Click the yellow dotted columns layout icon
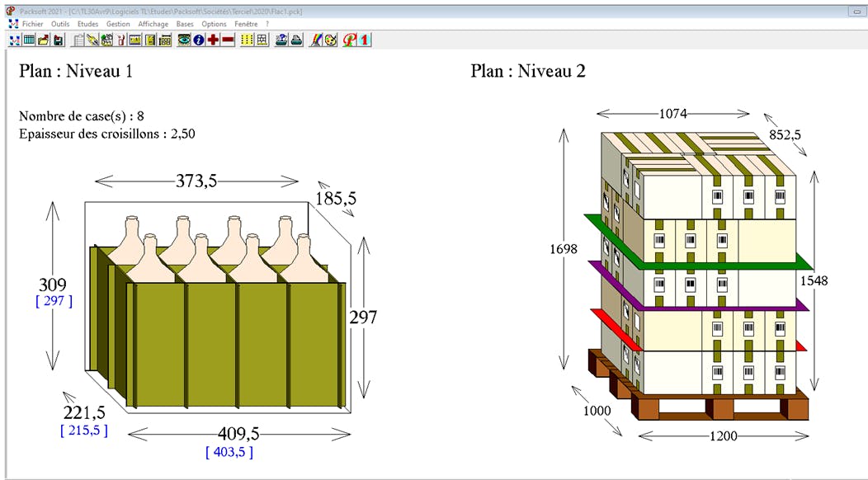Screen dimensions: 868x480 (x=247, y=40)
